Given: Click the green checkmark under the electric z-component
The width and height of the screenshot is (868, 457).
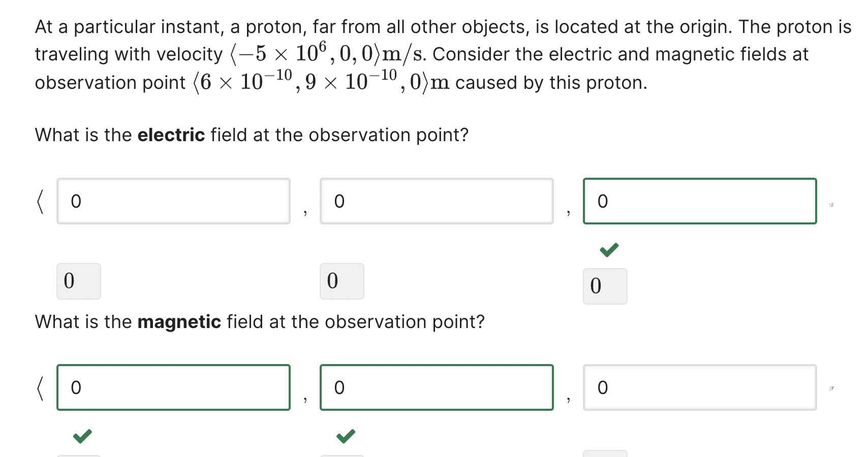Looking at the screenshot, I should point(608,249).
